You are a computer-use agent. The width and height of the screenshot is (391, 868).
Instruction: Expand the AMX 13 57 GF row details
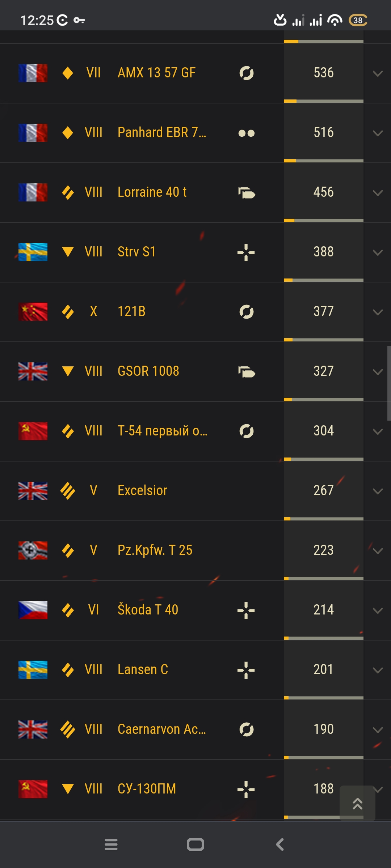[378, 74]
